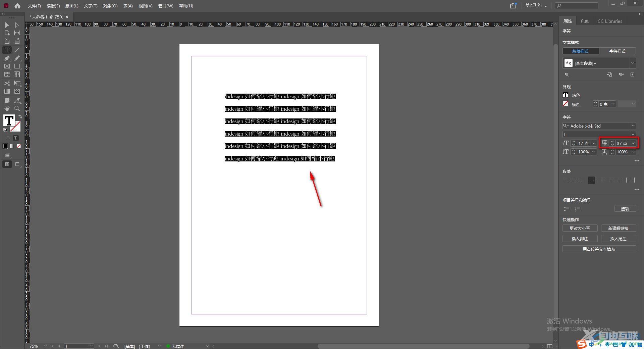Open zoom level dropdown 75%
The width and height of the screenshot is (644, 349).
(x=45, y=346)
